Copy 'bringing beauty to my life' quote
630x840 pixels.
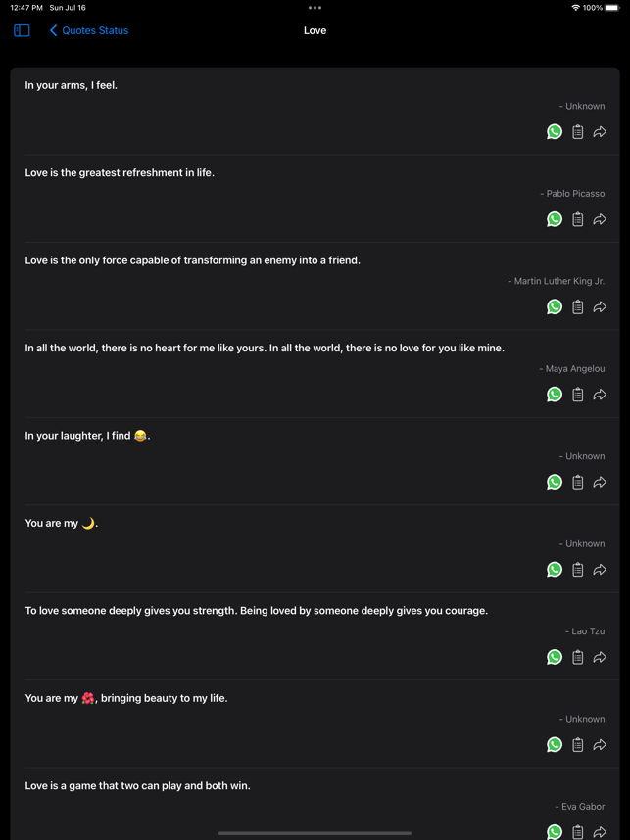pyautogui.click(x=577, y=744)
